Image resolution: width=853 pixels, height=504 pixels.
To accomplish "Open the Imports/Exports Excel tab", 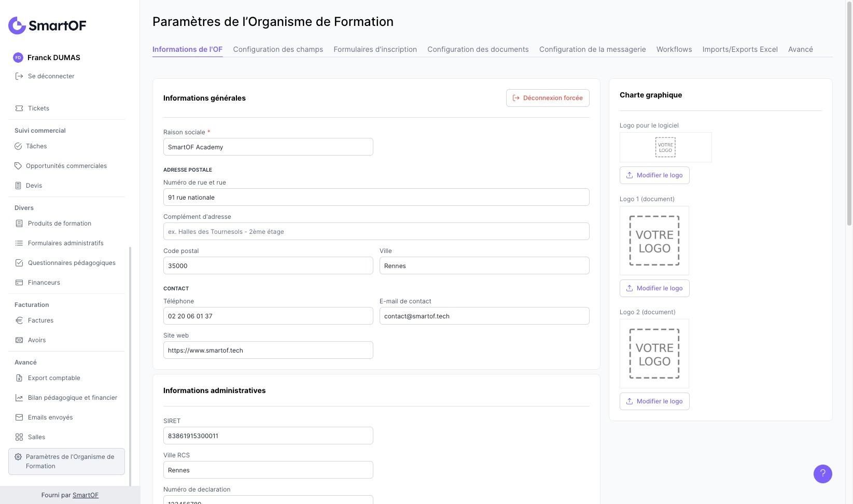I will pyautogui.click(x=740, y=49).
